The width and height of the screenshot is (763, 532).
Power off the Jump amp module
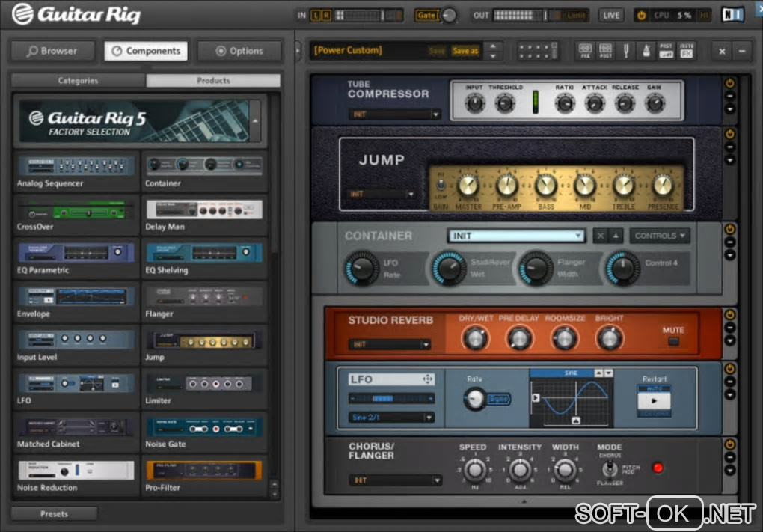pos(730,134)
